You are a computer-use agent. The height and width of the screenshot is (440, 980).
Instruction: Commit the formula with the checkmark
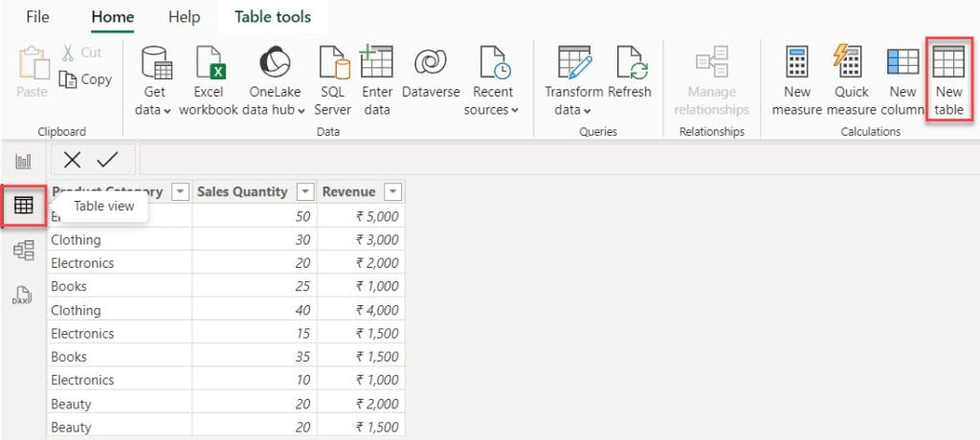coord(107,160)
